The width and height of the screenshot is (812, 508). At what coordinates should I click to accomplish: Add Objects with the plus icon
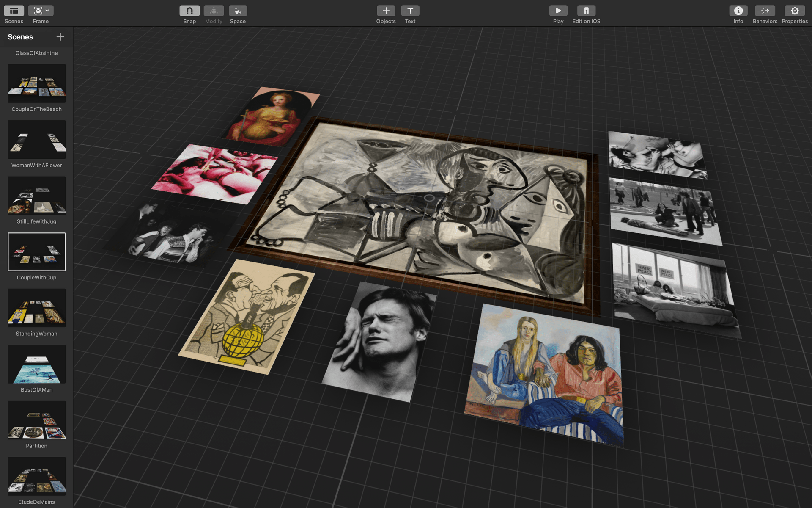click(x=386, y=11)
